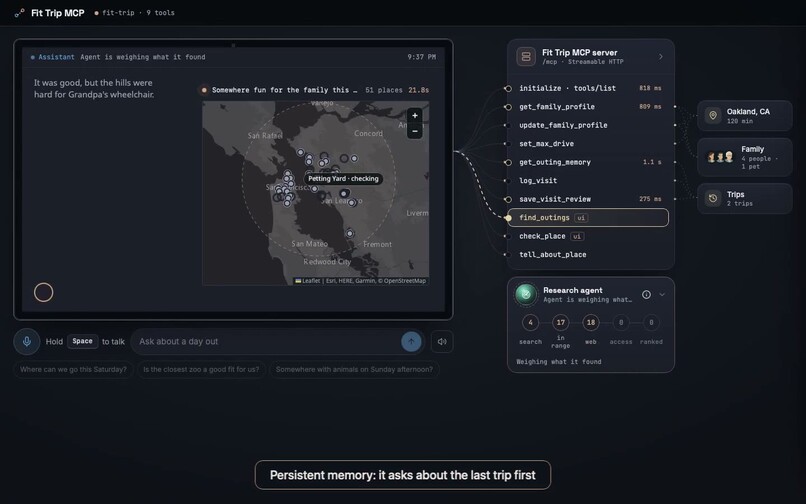Click the Fit Trip MCP server icon
Viewport: 806px width, 504px height.
click(x=526, y=57)
